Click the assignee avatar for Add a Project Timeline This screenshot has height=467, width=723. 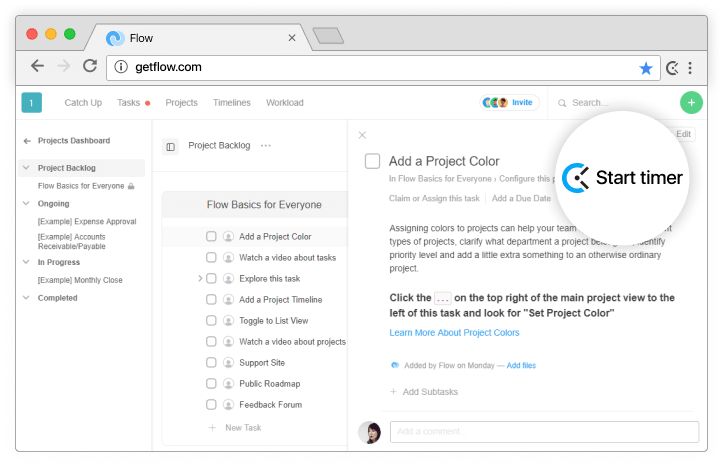[228, 300]
